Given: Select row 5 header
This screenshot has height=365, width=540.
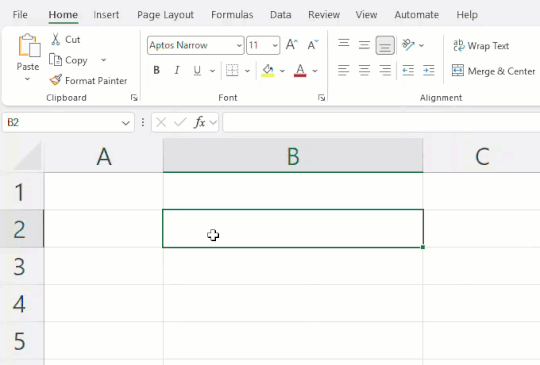Looking at the screenshot, I should (x=22, y=341).
